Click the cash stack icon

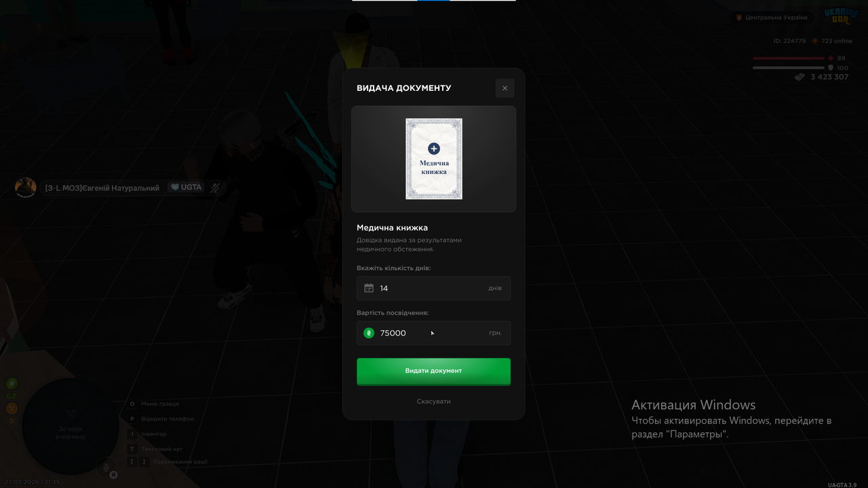click(x=800, y=77)
